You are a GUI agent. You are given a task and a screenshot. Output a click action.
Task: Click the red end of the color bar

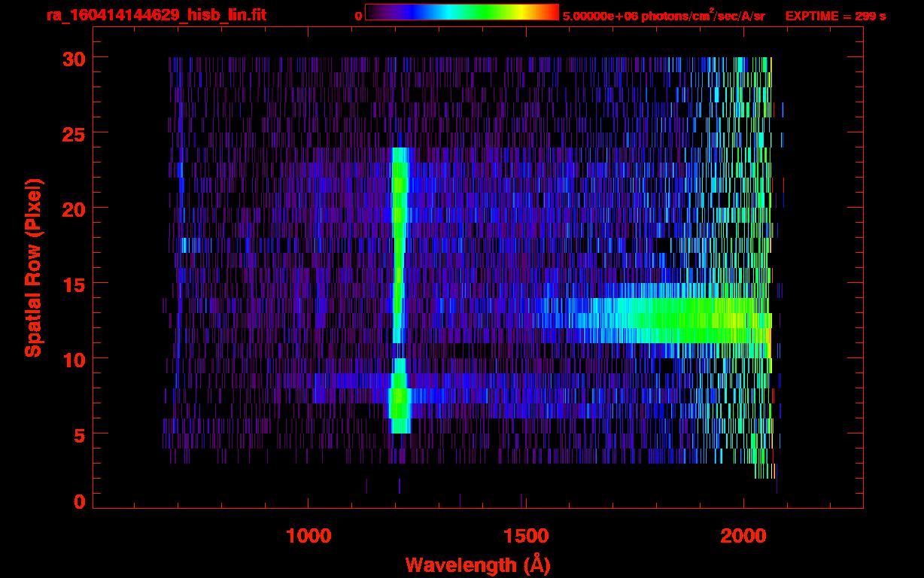pyautogui.click(x=552, y=13)
